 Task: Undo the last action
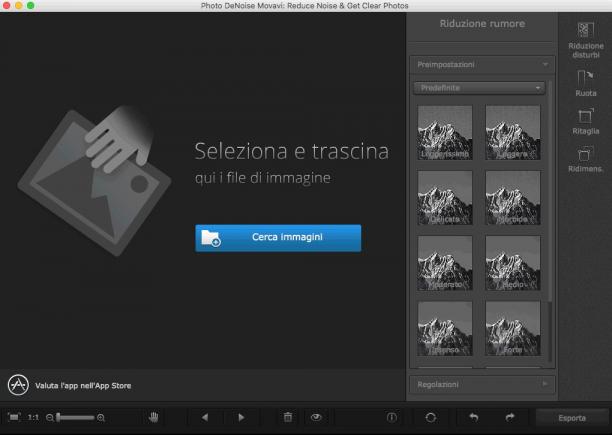click(473, 417)
